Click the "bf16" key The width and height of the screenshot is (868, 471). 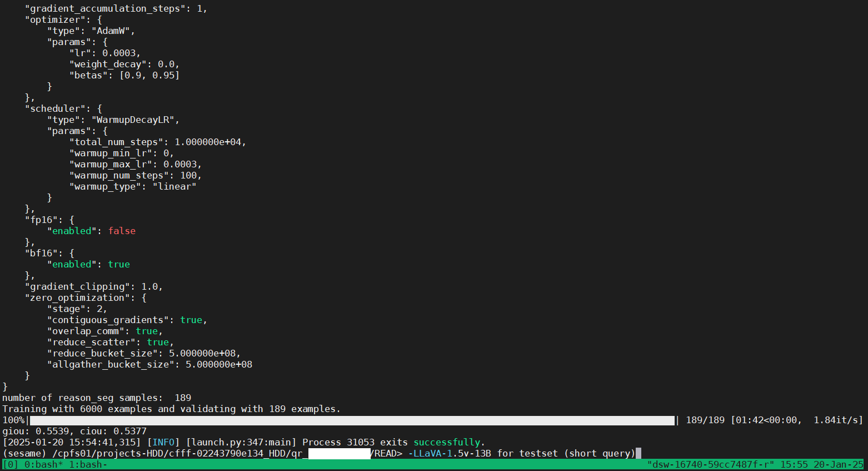point(41,253)
